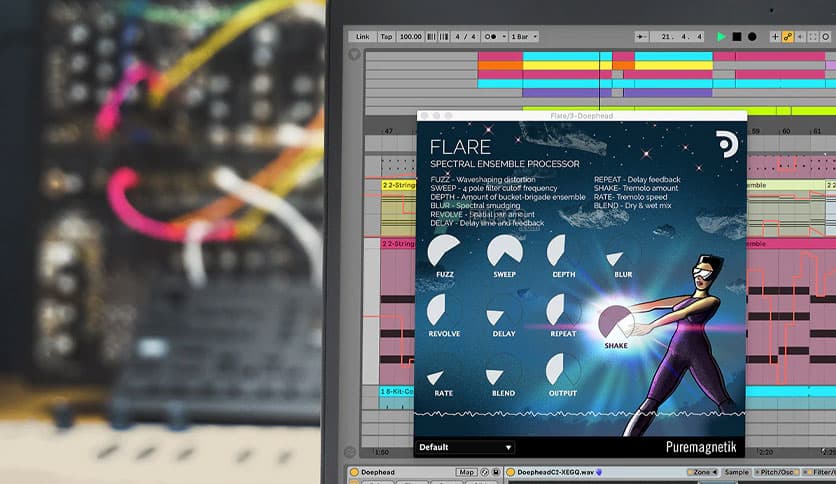Toggle the DoepheadC2-XEQQ.wav device activator

pos(510,472)
